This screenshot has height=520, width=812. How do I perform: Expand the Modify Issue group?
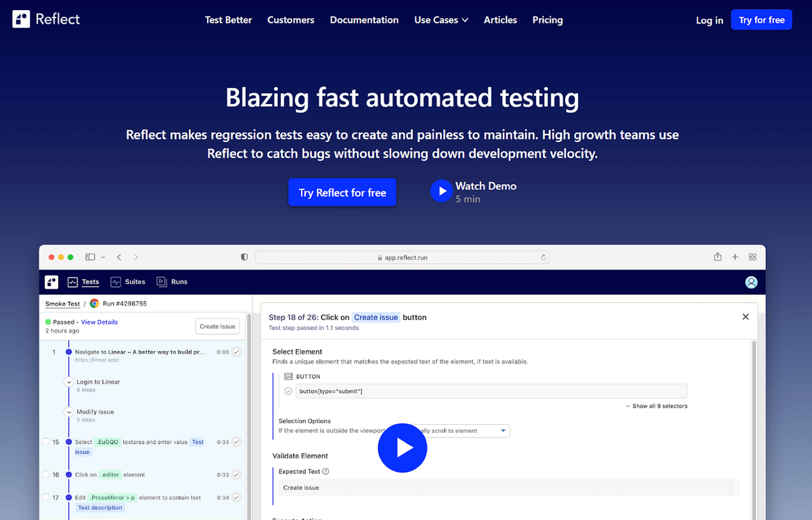(x=68, y=412)
